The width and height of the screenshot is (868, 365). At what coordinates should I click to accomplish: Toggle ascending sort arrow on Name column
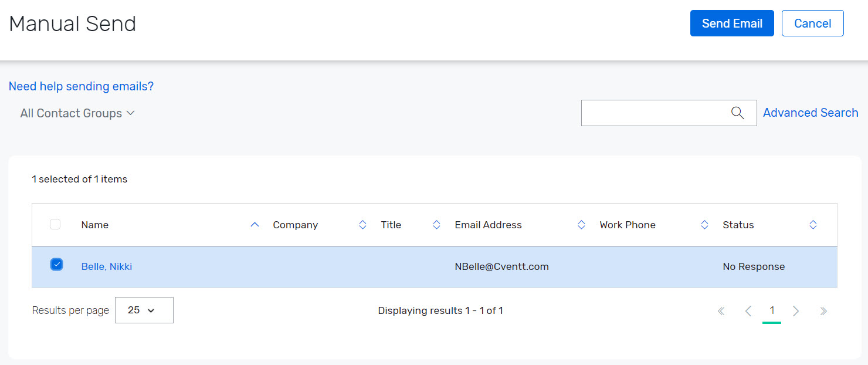pos(255,224)
